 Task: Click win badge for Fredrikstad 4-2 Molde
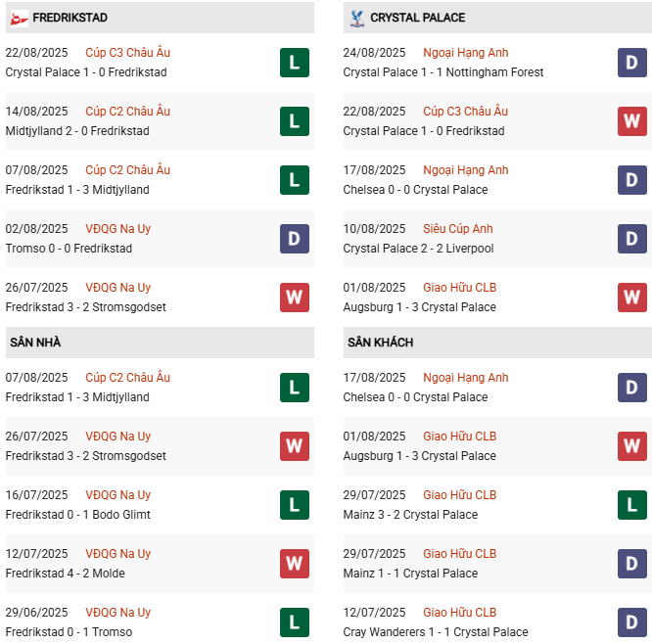[x=295, y=564]
